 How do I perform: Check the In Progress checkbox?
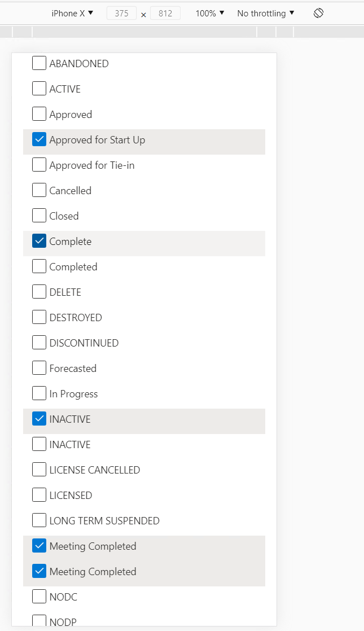click(x=39, y=393)
